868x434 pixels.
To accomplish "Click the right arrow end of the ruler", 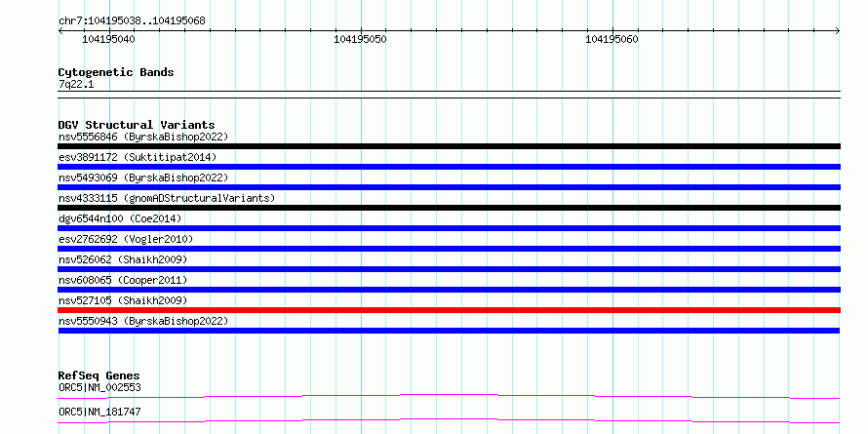I will tap(838, 31).
